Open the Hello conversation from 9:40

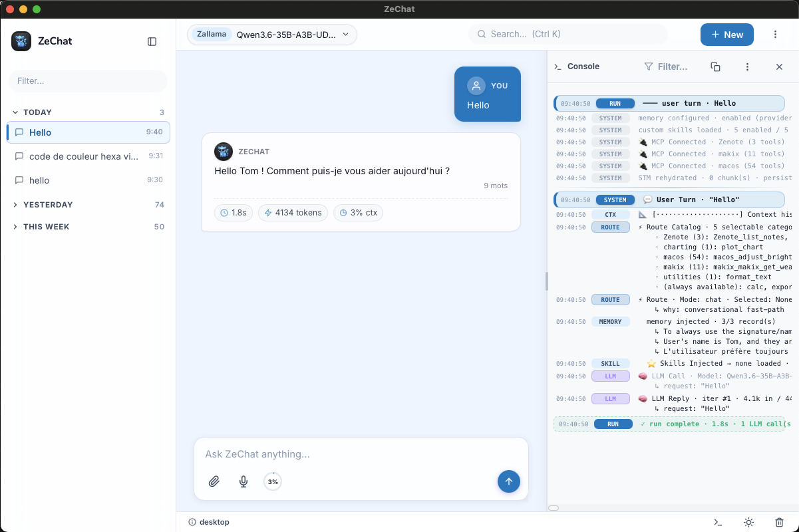click(x=88, y=132)
